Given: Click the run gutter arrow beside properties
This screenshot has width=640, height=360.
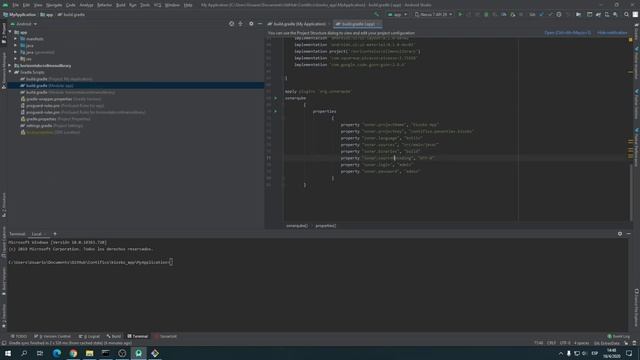Looking at the screenshot, I should [x=276, y=111].
